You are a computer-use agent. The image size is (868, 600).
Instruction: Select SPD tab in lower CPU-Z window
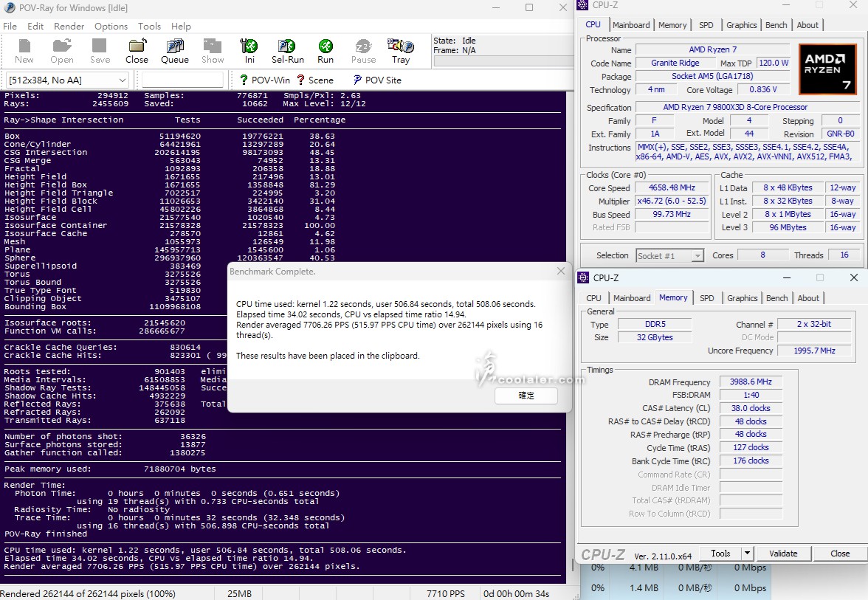pyautogui.click(x=707, y=298)
